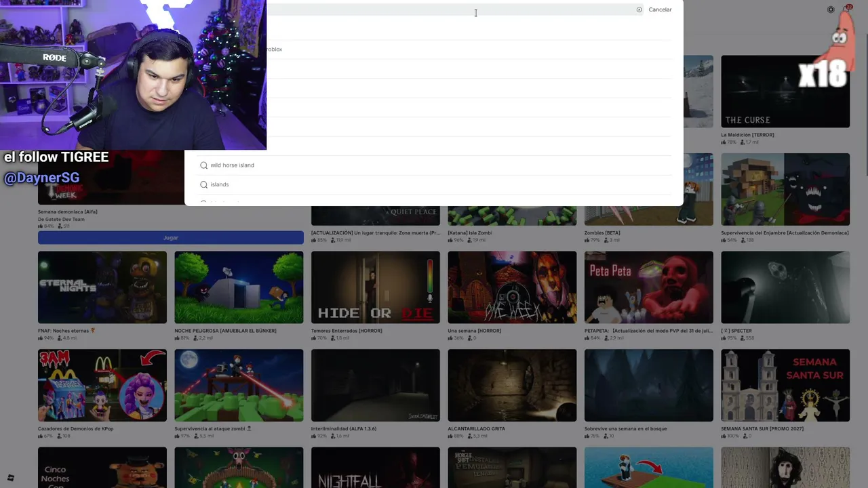Open the NOCHE PELIGROSA bunker thumbnail
The image size is (868, 488).
(239, 287)
